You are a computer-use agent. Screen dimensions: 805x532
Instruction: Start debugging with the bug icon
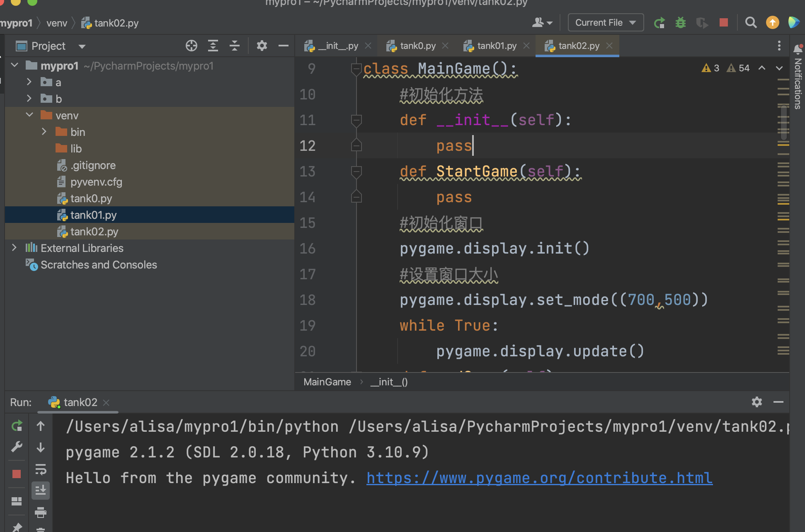[x=680, y=23]
